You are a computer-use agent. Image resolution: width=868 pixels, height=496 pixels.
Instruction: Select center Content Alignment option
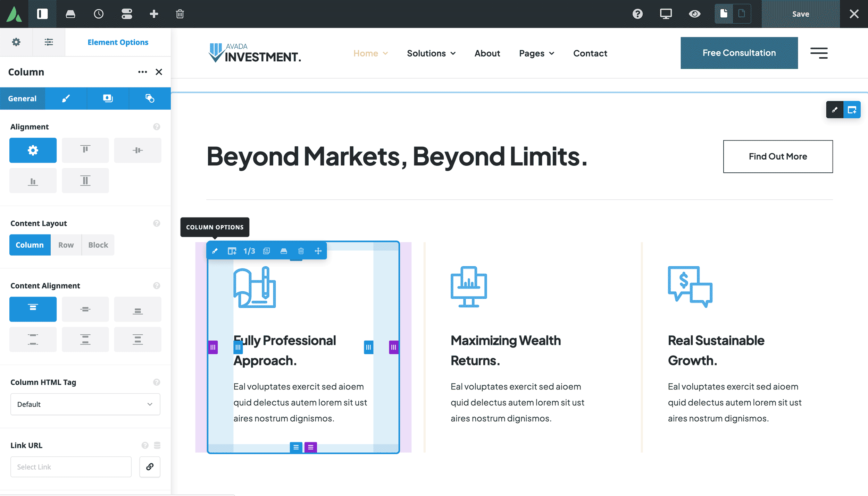[85, 309]
